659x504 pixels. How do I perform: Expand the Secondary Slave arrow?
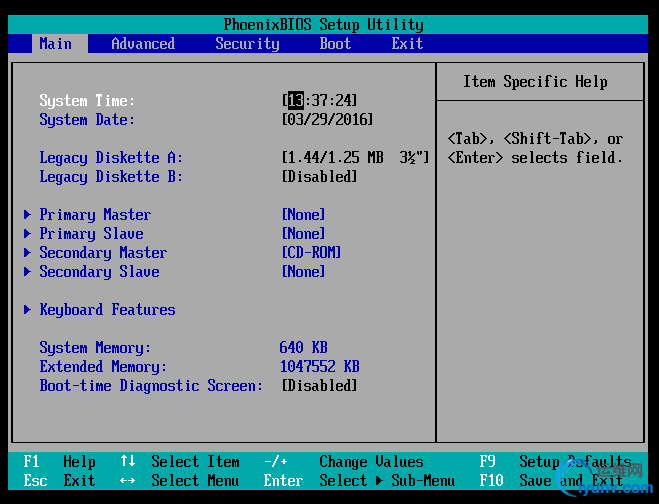tap(27, 272)
